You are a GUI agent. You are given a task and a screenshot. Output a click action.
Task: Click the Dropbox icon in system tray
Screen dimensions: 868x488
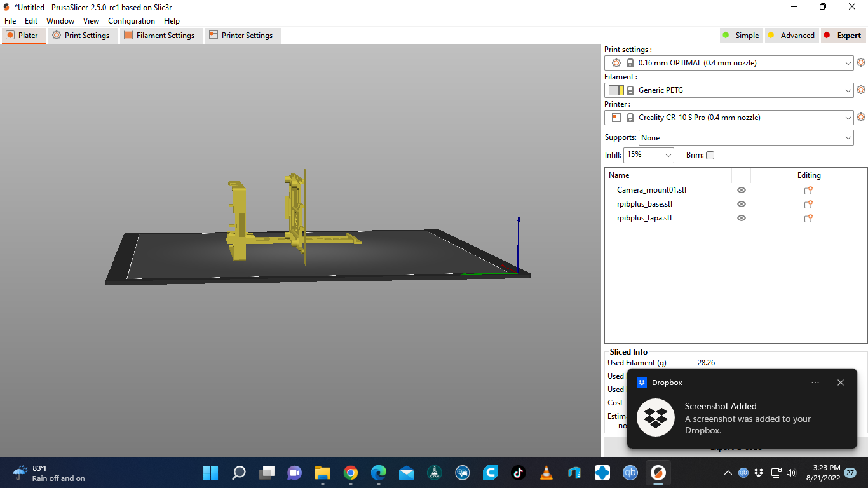coord(759,473)
